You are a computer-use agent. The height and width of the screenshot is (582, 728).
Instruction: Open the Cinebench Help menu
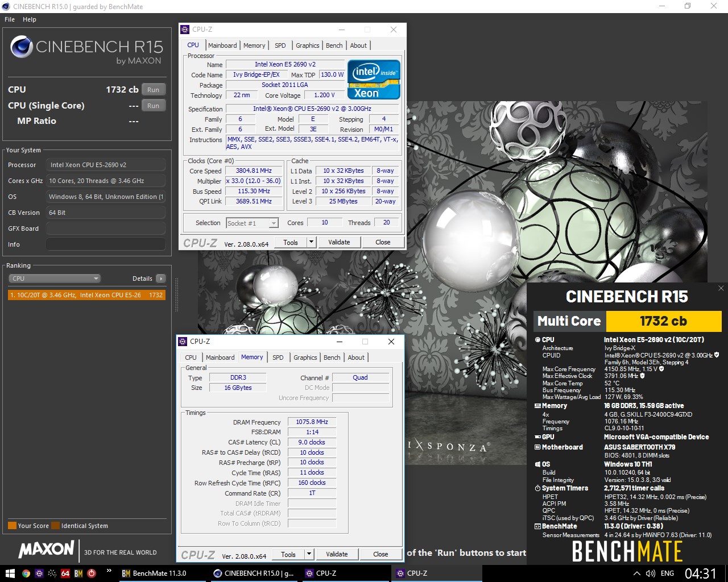[30, 19]
